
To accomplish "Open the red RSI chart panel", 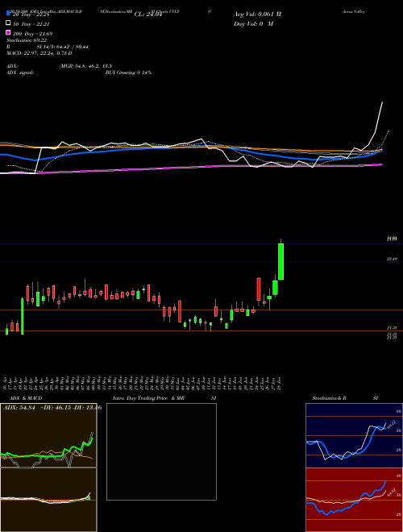I will point(354,500).
